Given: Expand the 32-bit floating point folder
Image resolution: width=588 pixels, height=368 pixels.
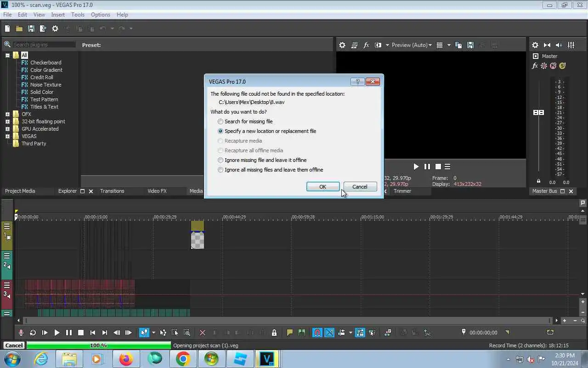Looking at the screenshot, I should pos(7,121).
